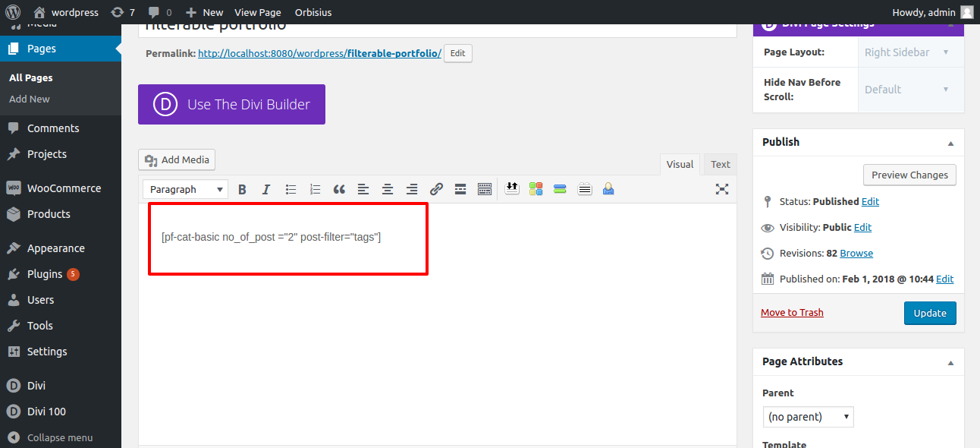Open the Parent page dropdown
This screenshot has height=448, width=980.
tap(808, 417)
